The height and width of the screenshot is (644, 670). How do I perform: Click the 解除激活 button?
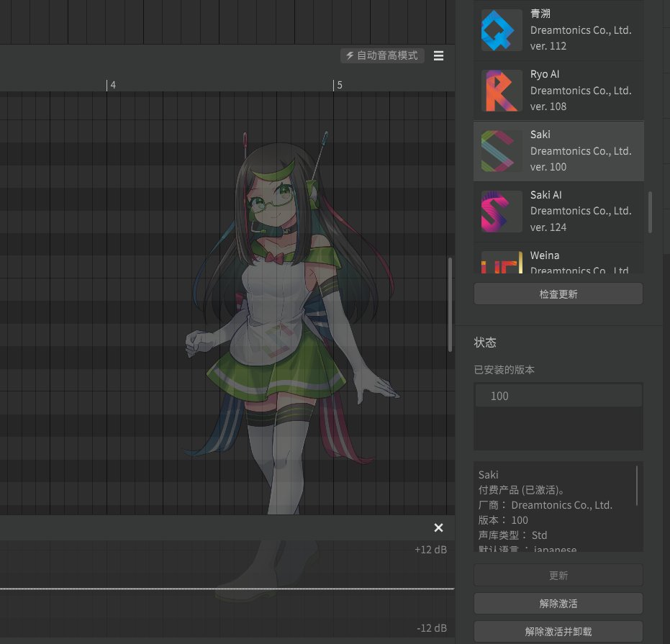coord(558,604)
